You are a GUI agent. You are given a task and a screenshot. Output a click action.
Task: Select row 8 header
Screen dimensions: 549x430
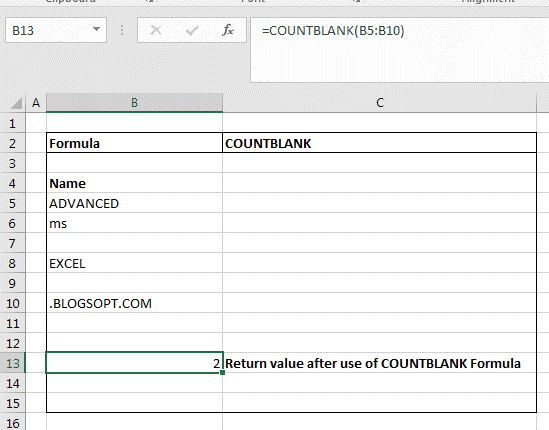(13, 263)
